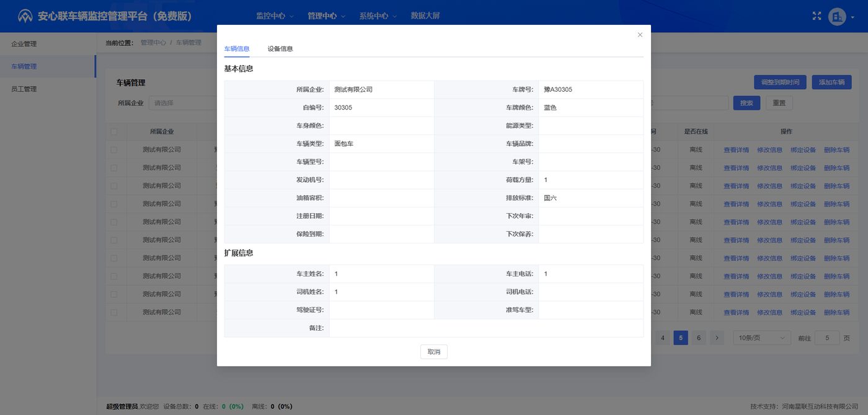Click the 车主姓名 label
Screen dimensions: 868x415
point(310,274)
